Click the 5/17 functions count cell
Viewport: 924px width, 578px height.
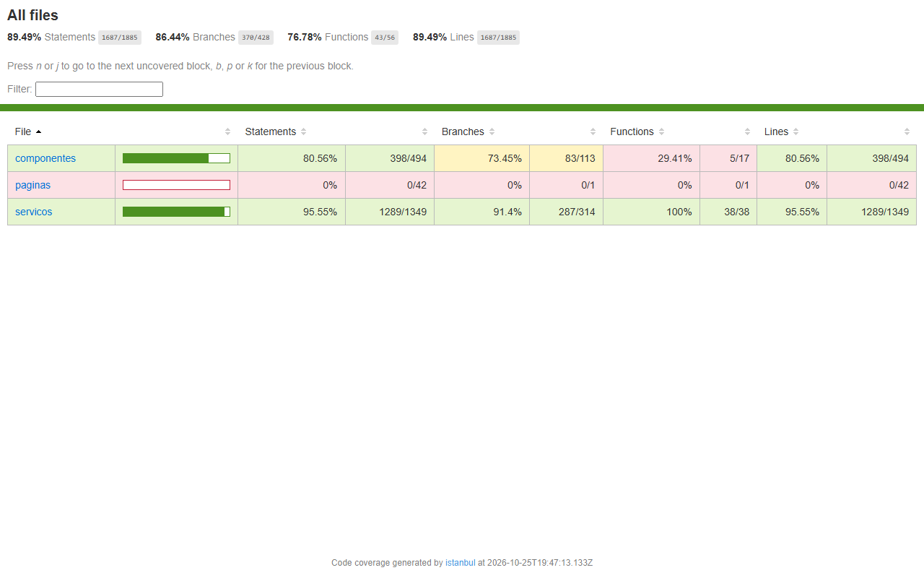[x=728, y=158]
